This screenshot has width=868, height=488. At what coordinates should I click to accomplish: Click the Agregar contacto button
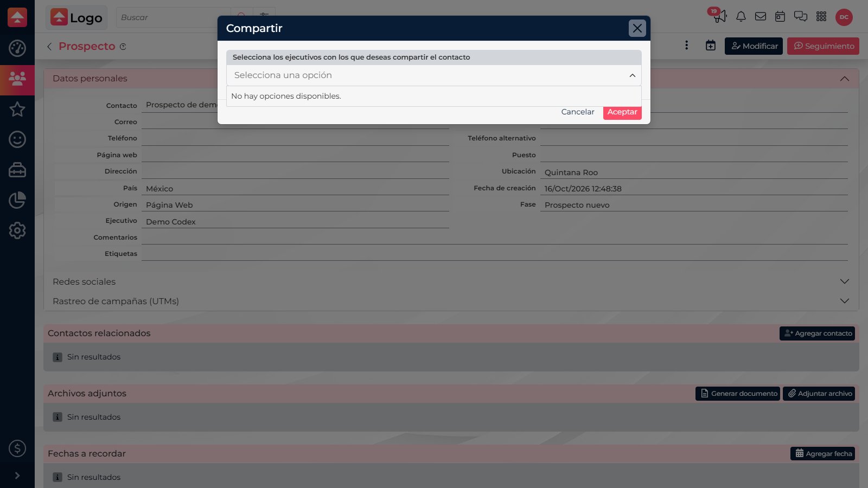[818, 333]
